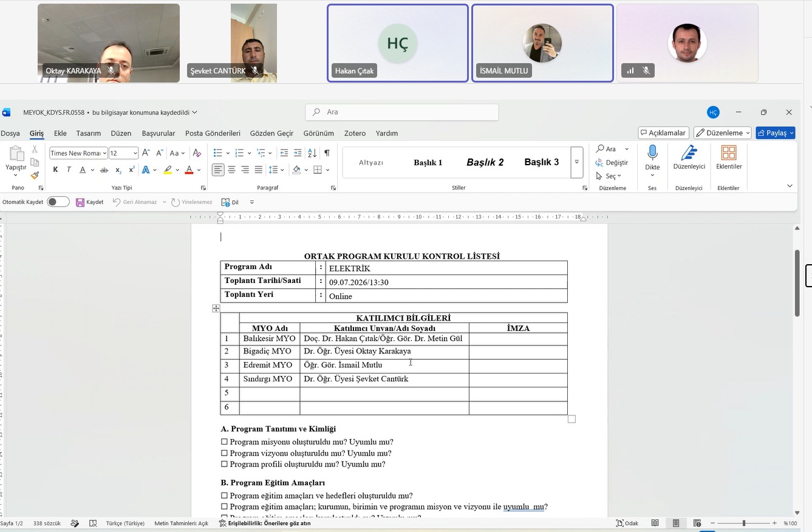
Task: Click the table move handle above KATILIMCI BİLGİLERİ
Action: (x=216, y=309)
